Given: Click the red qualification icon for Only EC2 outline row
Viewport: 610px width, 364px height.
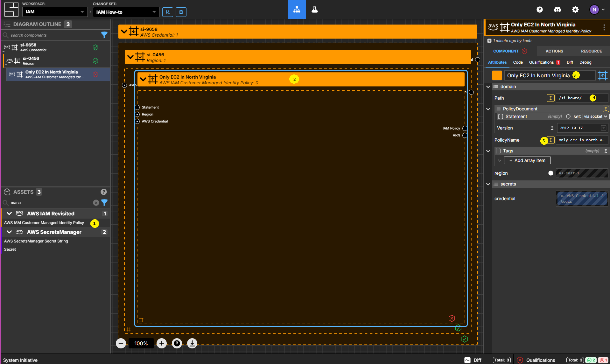Looking at the screenshot, I should coord(95,74).
